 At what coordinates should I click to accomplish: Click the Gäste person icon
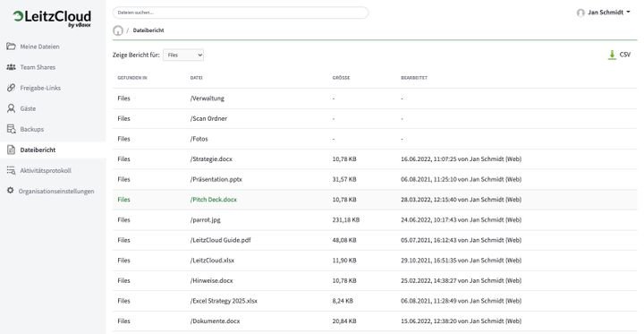11,108
